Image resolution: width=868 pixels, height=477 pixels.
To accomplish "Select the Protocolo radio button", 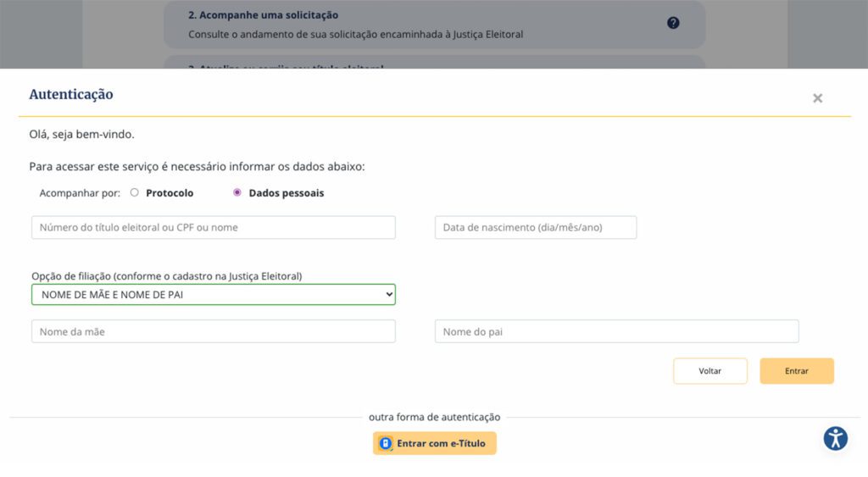I will [134, 192].
